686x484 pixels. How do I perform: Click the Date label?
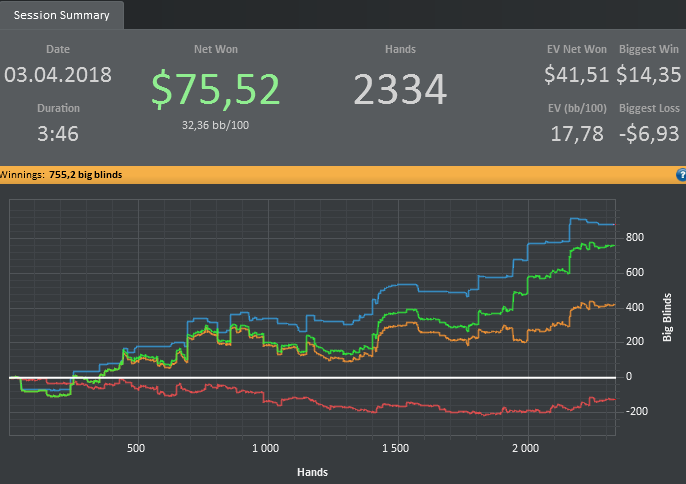(x=58, y=49)
